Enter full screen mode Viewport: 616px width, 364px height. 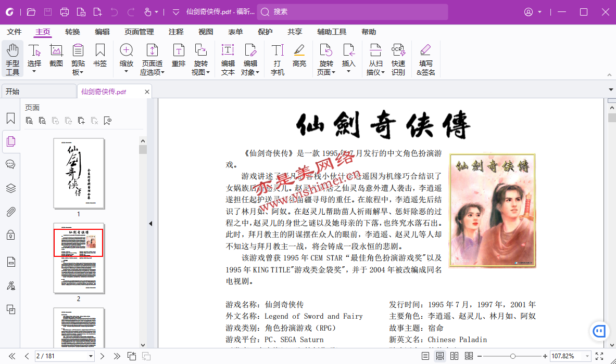(x=599, y=356)
